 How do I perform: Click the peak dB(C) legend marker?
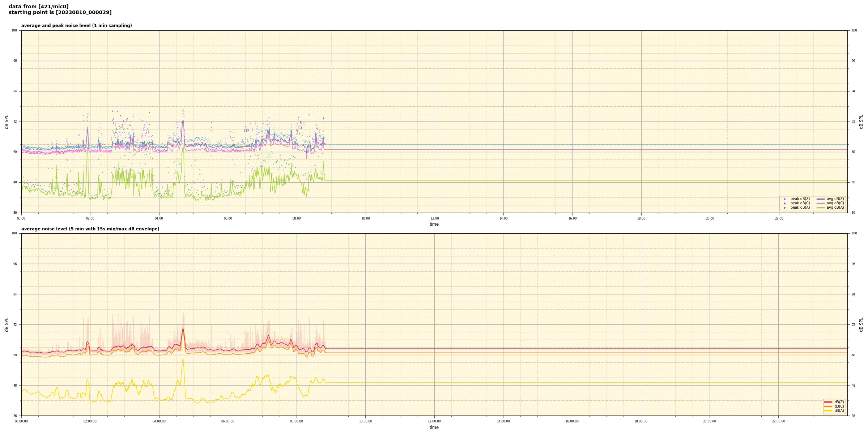pos(784,203)
